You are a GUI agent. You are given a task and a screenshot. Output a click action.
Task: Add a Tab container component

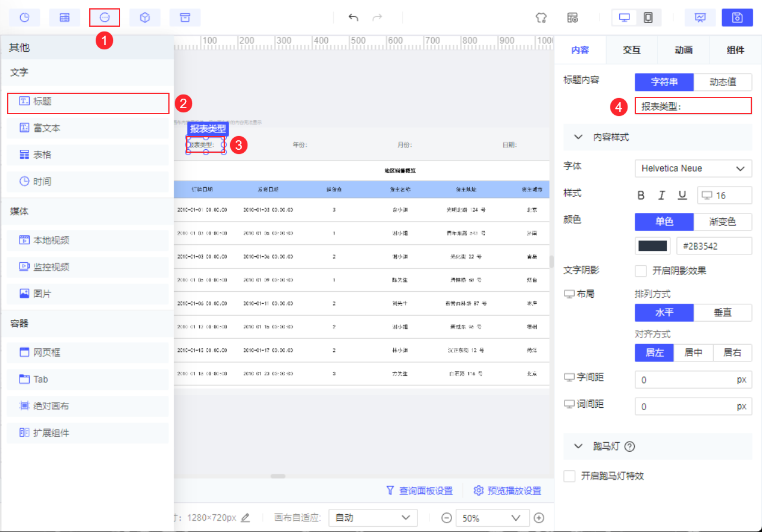pos(88,379)
